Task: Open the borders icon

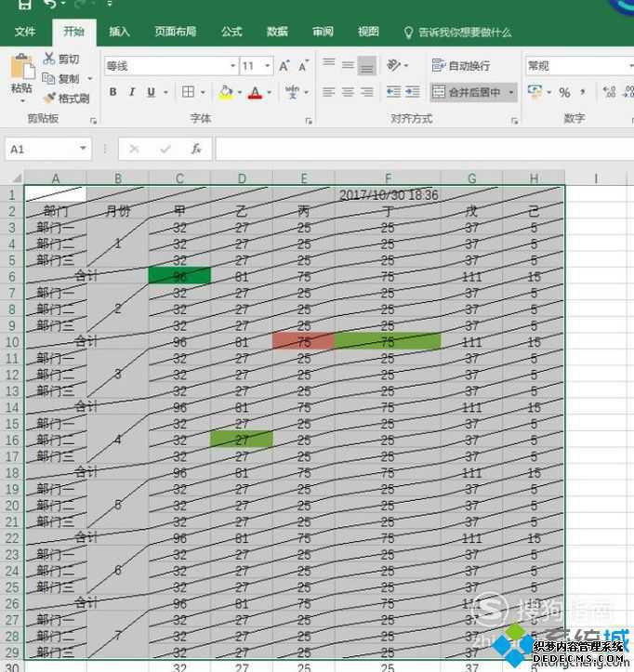Action: 188,92
